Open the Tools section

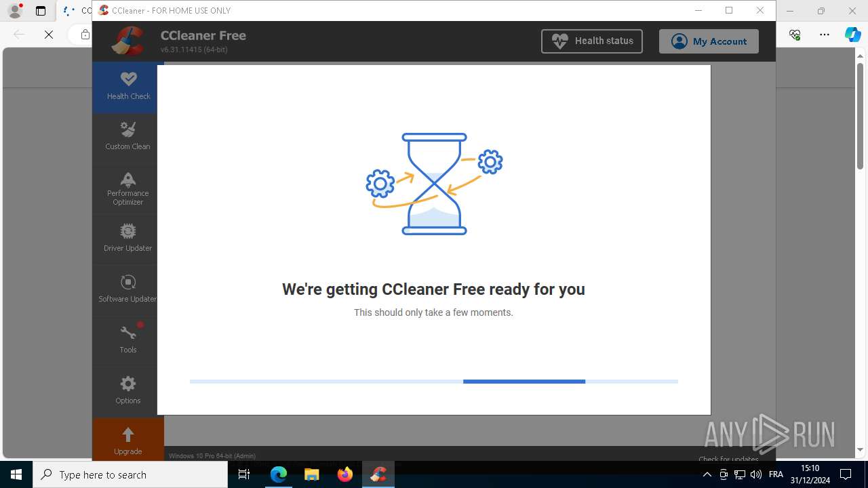128,341
